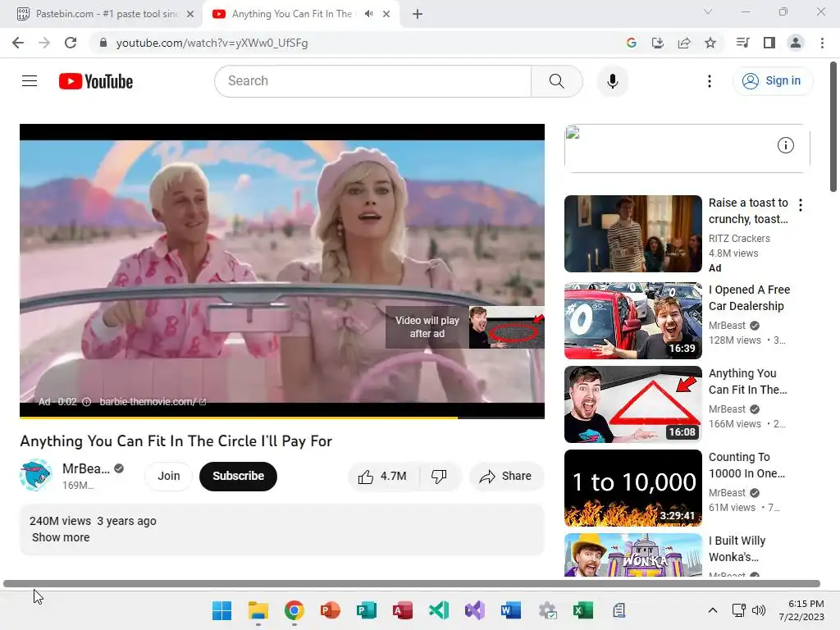
Task: Click the ad info icon in player
Action: 86,402
